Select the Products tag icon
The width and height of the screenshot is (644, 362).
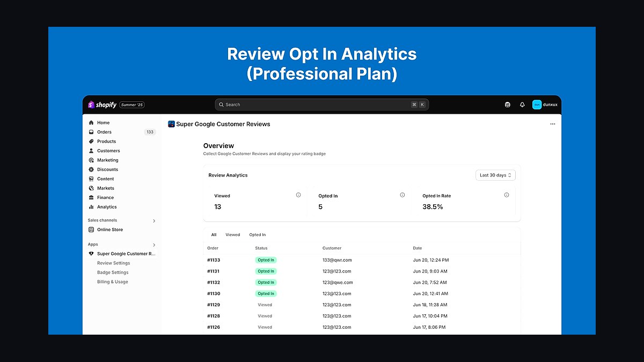[x=91, y=142]
